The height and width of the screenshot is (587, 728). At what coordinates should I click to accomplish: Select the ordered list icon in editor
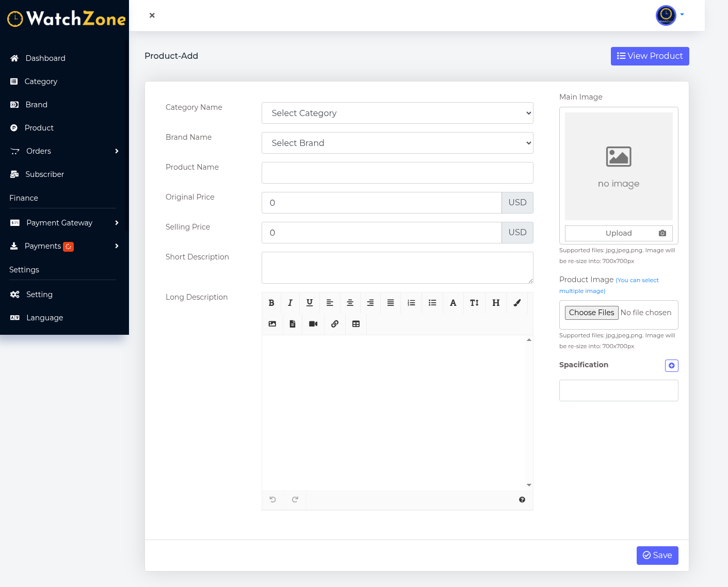coord(411,303)
